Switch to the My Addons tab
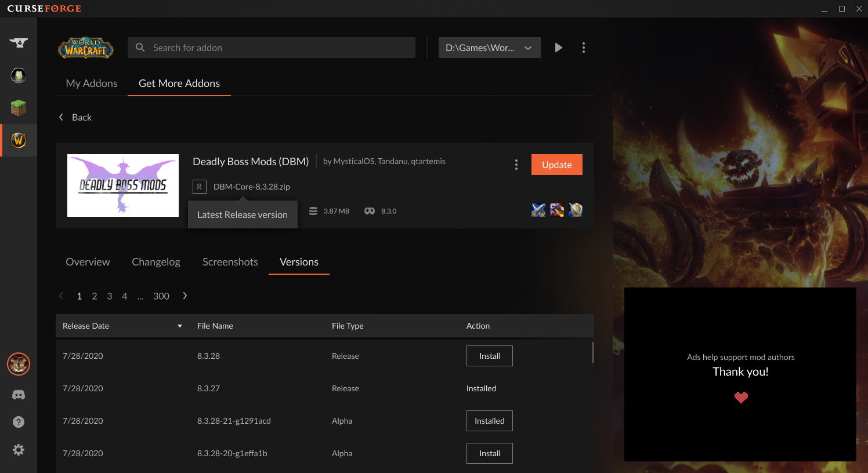The width and height of the screenshot is (868, 473). [x=92, y=83]
